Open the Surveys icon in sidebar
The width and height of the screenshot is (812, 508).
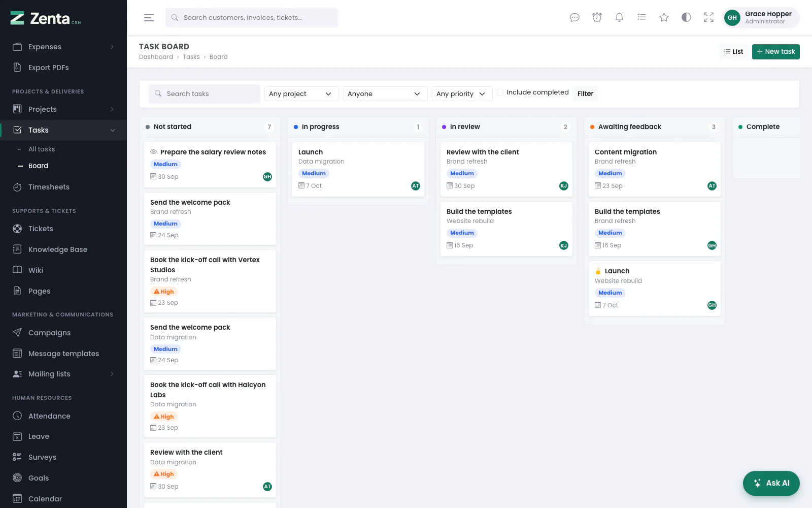tap(17, 457)
